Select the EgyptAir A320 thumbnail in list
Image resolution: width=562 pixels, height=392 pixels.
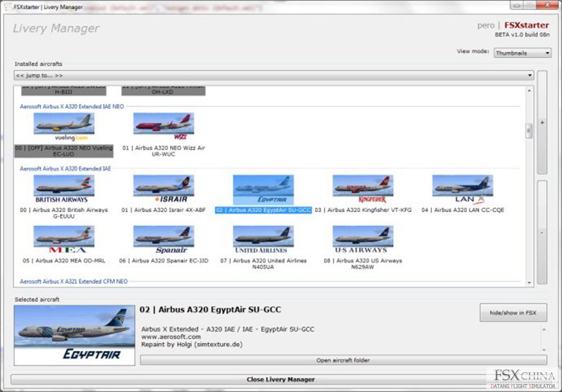click(263, 189)
